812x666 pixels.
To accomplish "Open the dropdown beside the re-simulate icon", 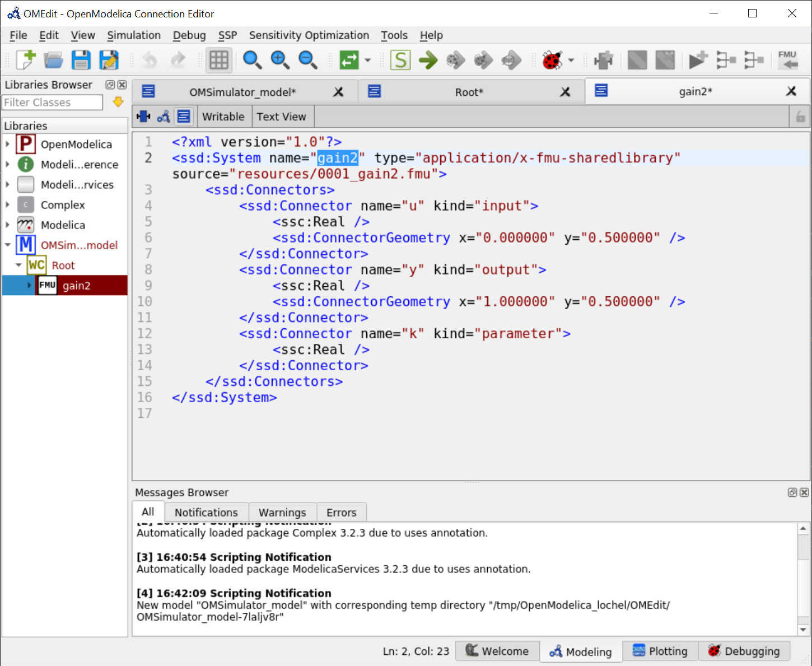I will pos(368,60).
